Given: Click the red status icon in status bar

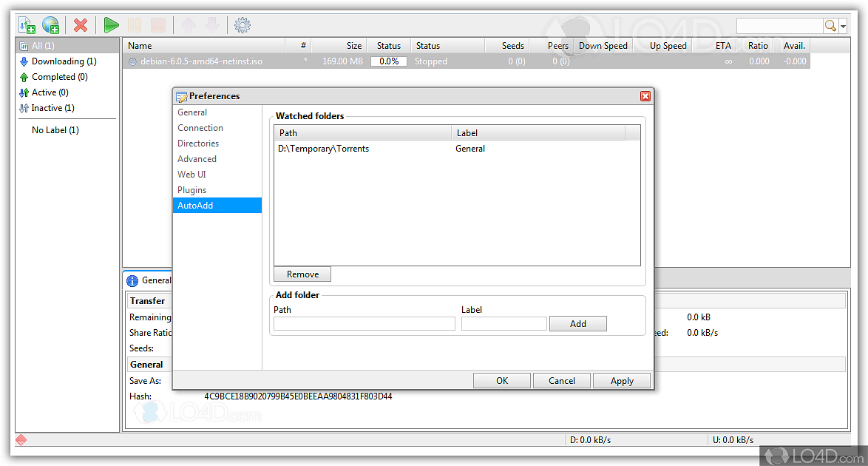Looking at the screenshot, I should click(x=21, y=440).
